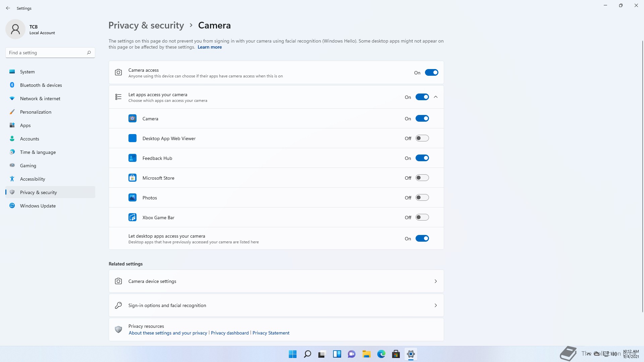Screen dimensions: 644x362
Task: Open Bluetooth & devices section
Action: click(50, 85)
